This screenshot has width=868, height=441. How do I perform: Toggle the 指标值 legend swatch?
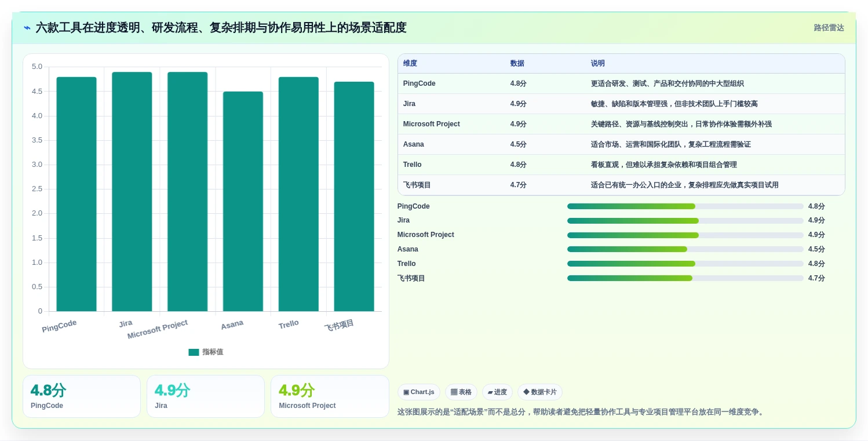click(194, 352)
